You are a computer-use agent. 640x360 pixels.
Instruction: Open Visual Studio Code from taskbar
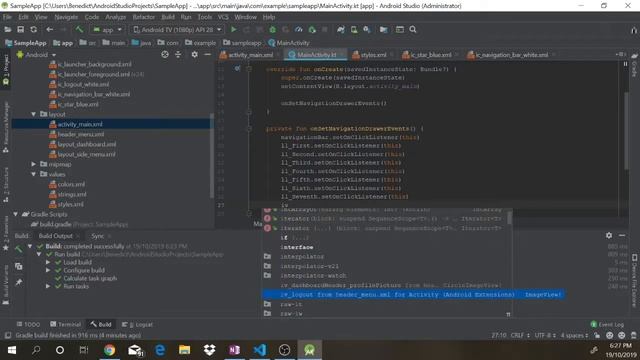pos(260,350)
